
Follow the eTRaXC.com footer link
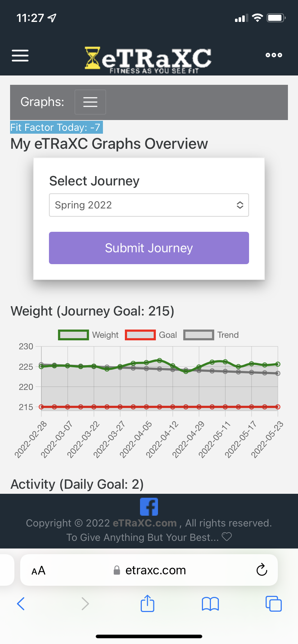click(x=145, y=523)
